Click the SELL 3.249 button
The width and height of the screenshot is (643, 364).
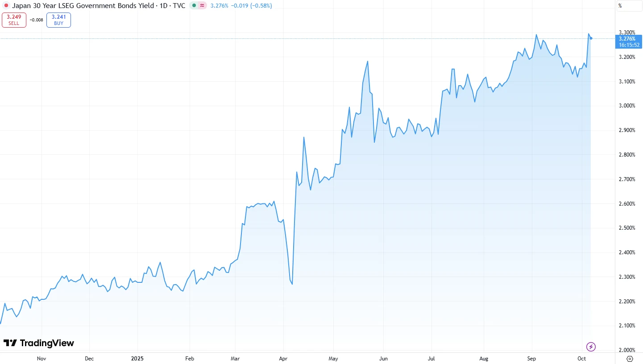[14, 20]
